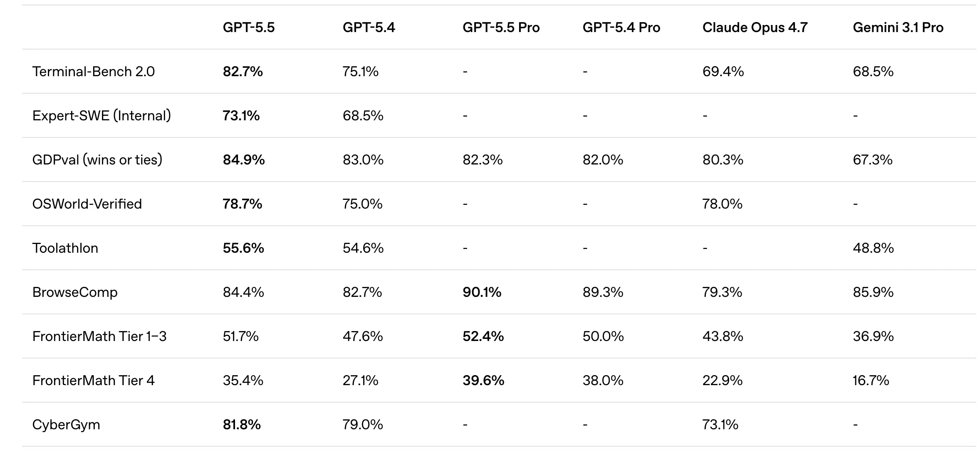Screen dimensions: 980x453
Task: Click the bold 82.7% Terminal-Bench score
Action: (x=243, y=72)
